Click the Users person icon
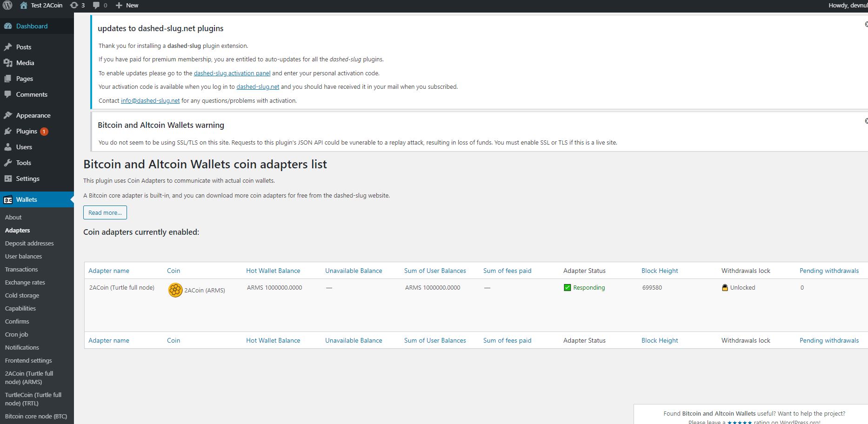 point(8,147)
